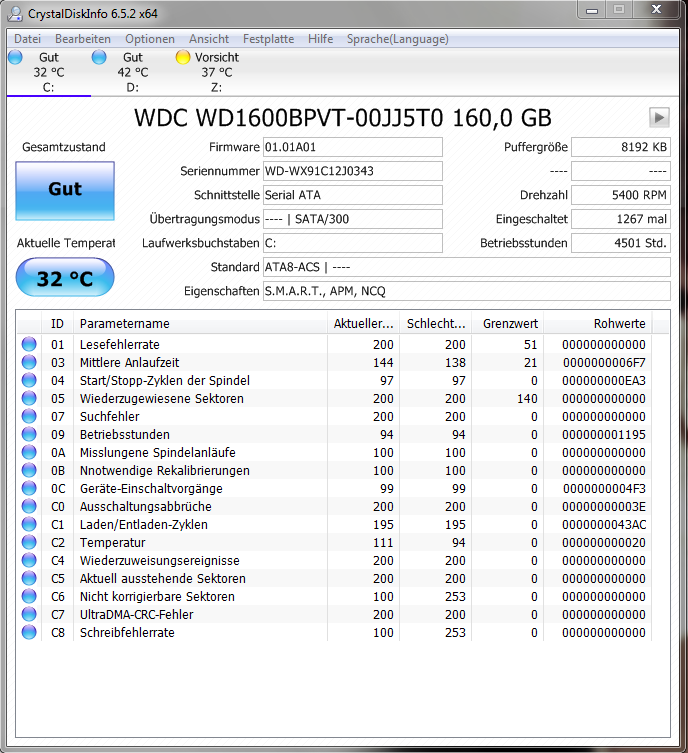Click status orb of Misslungene Spindelanläufe row

(x=29, y=452)
